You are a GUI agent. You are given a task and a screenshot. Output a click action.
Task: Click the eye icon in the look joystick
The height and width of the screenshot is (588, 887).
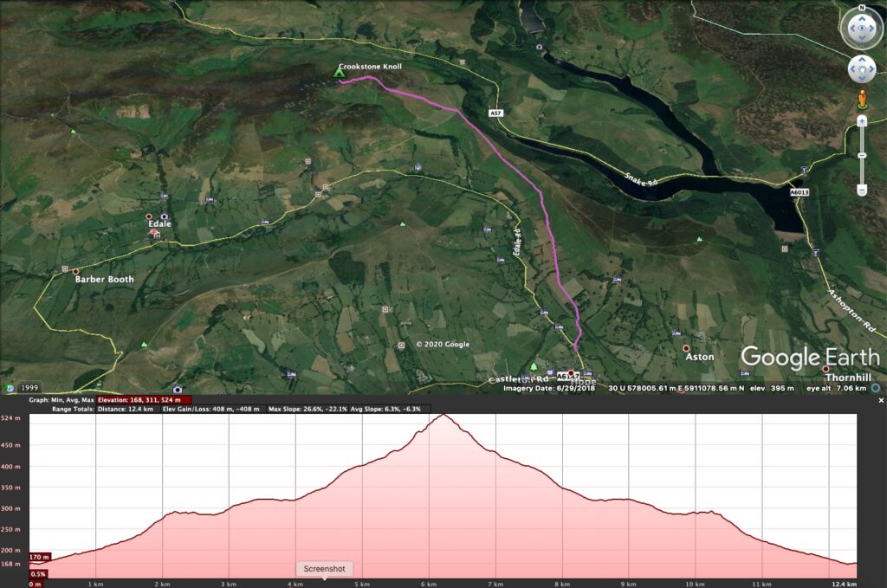point(861,29)
